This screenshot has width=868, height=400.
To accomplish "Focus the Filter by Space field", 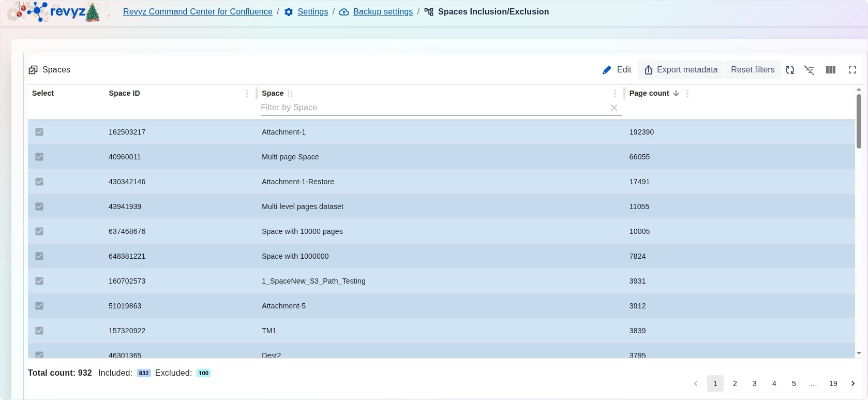I will (433, 108).
